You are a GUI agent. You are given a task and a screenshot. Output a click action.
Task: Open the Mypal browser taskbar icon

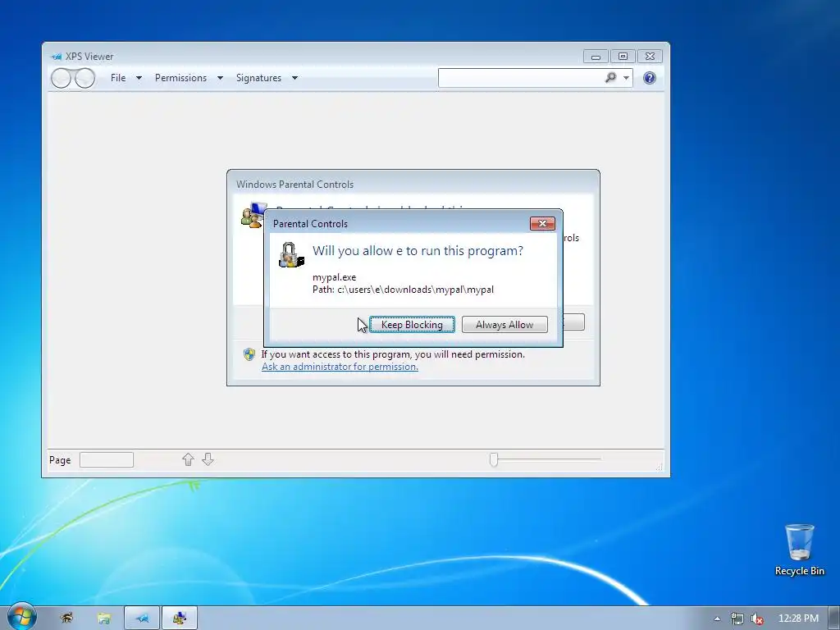(x=66, y=619)
